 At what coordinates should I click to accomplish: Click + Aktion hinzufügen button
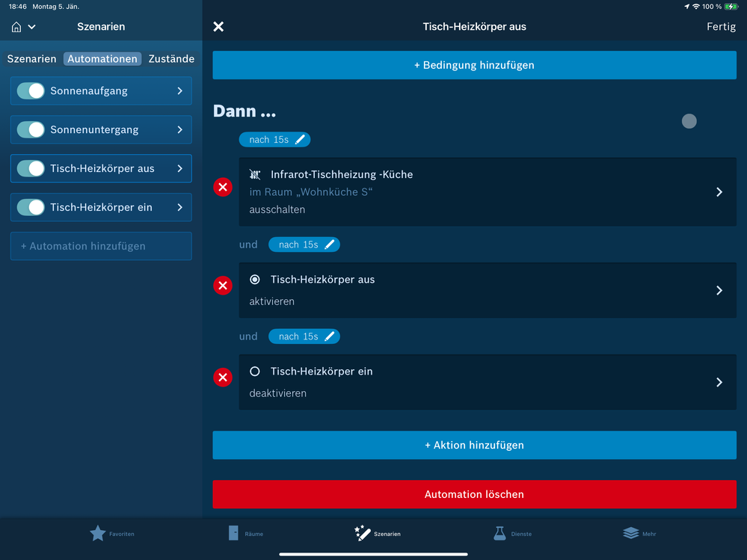point(474,445)
